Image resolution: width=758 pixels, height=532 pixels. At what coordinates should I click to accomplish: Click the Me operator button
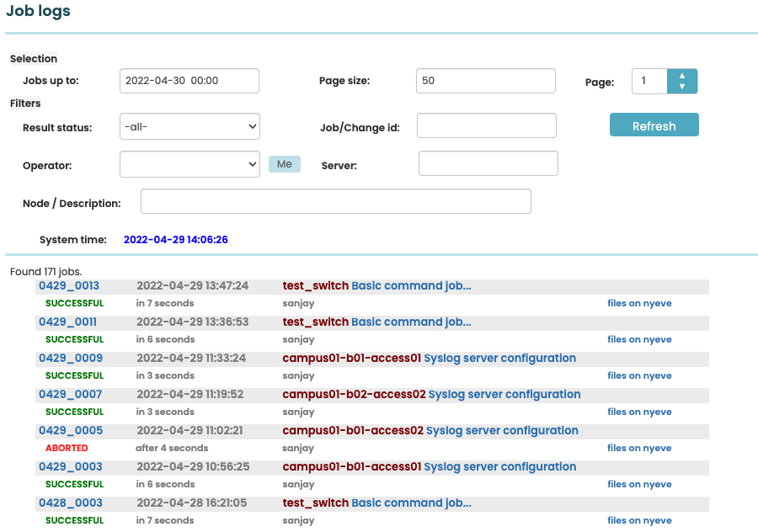(x=284, y=164)
